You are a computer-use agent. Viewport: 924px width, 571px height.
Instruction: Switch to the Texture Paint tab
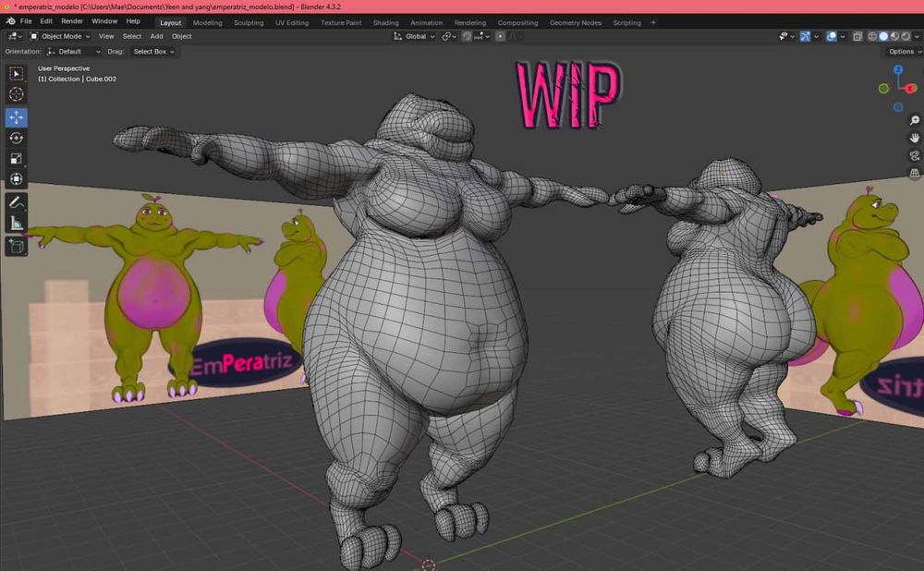tap(341, 23)
